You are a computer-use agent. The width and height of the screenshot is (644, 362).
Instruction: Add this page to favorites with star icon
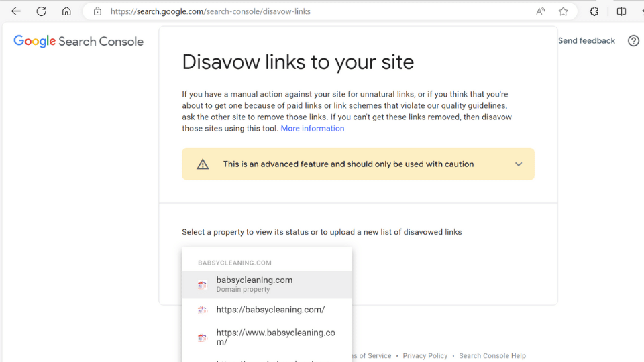tap(563, 11)
